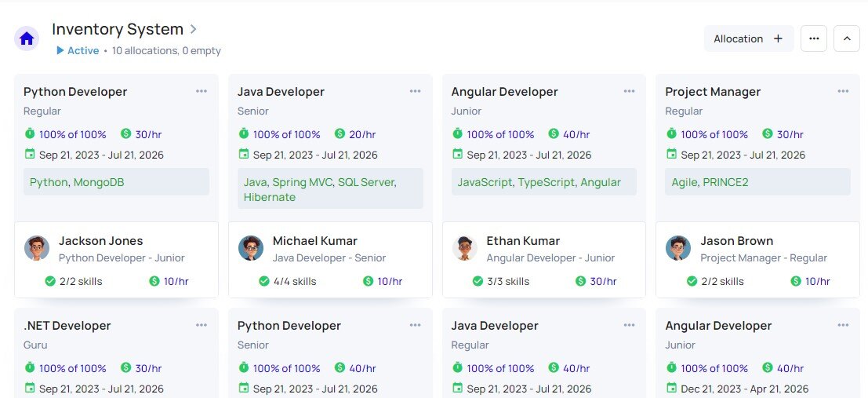
Task: Open the project more options ellipsis button
Action: (813, 38)
